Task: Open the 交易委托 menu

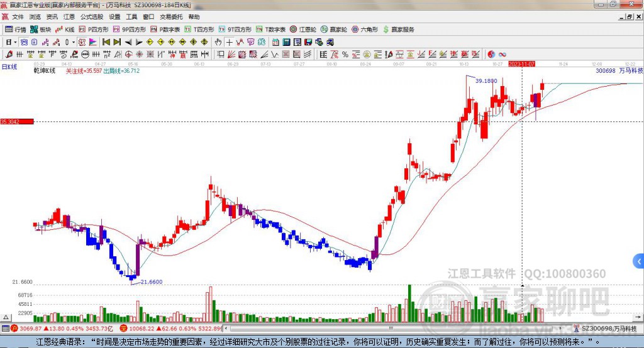Action: (171, 17)
